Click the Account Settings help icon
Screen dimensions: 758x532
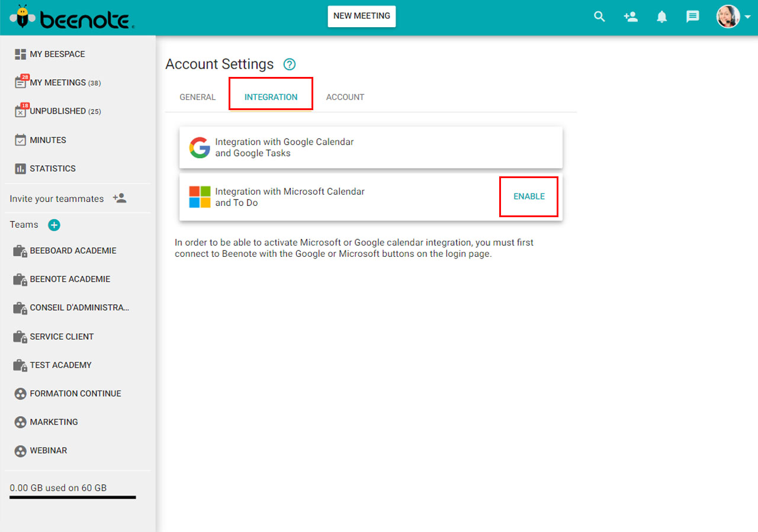pos(290,65)
